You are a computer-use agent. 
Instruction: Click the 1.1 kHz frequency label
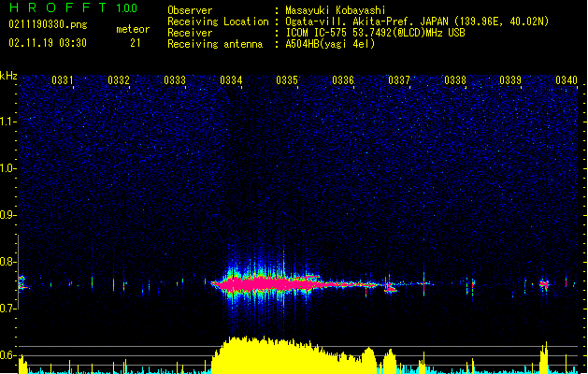click(x=7, y=122)
